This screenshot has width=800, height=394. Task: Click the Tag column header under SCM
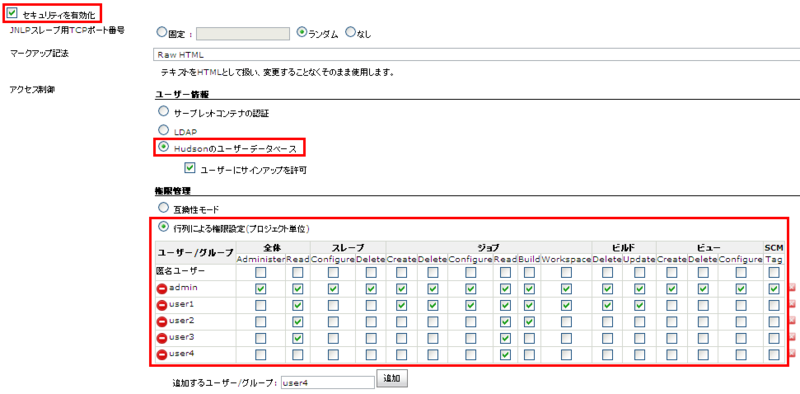tap(774, 259)
